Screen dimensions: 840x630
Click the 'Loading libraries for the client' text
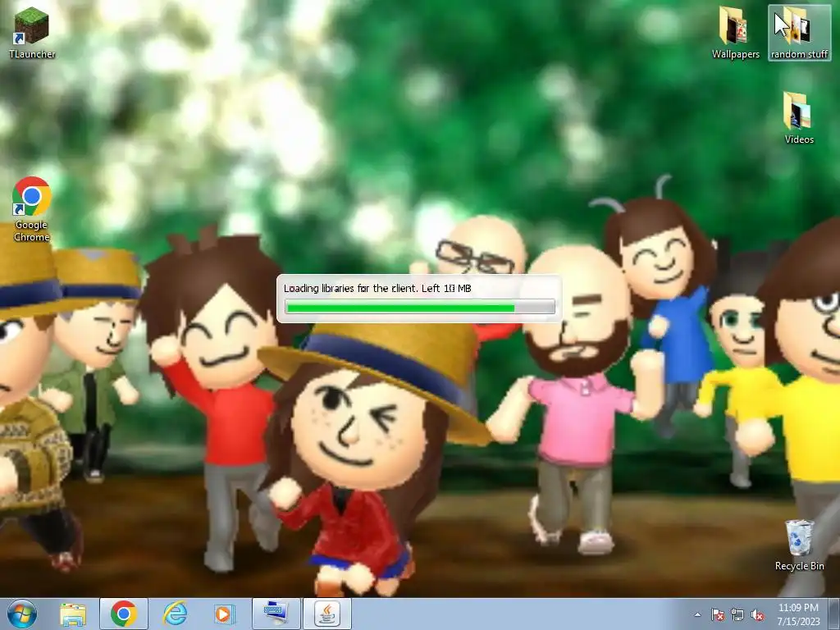point(350,288)
